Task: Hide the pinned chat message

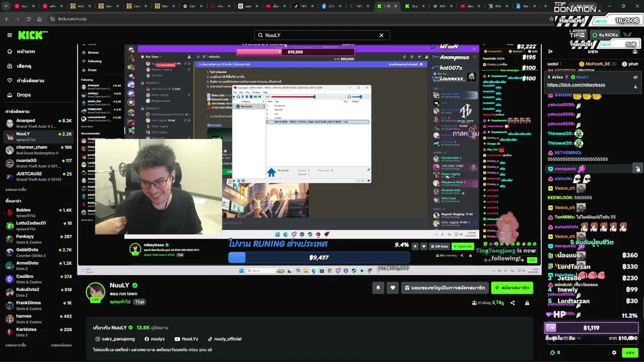Action: click(x=635, y=77)
